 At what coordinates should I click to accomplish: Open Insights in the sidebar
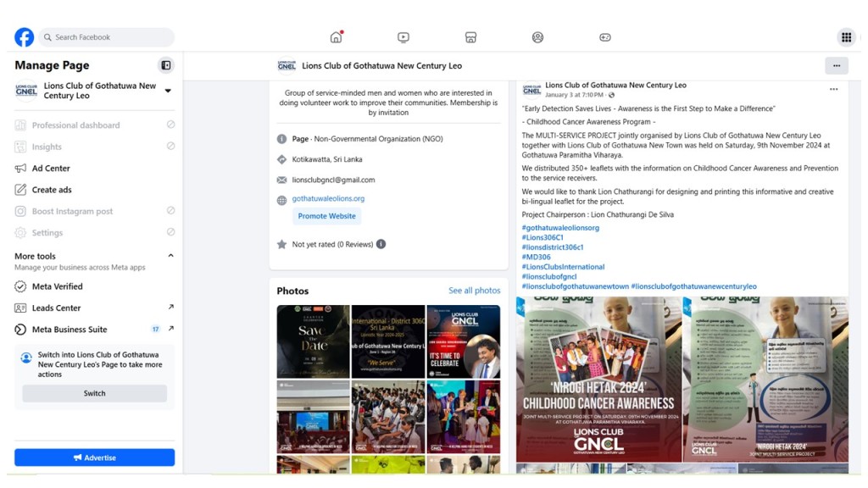tap(95, 147)
